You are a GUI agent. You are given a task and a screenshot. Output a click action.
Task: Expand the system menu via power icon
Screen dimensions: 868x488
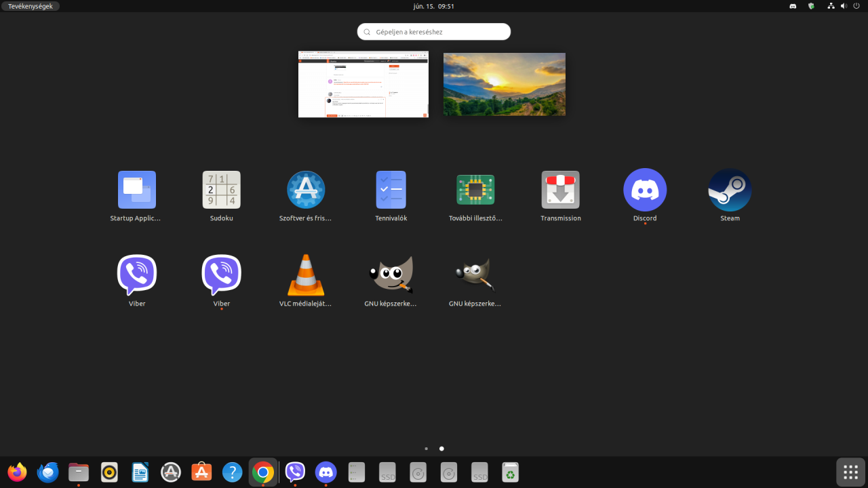click(856, 6)
